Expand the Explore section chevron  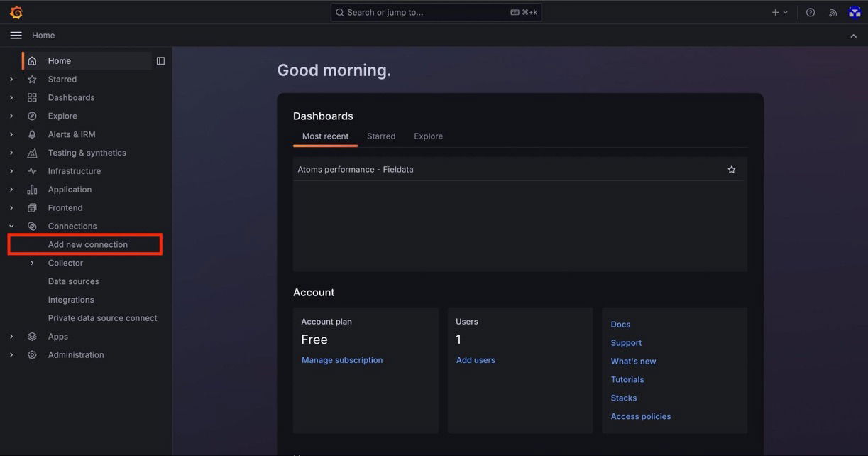pyautogui.click(x=11, y=116)
